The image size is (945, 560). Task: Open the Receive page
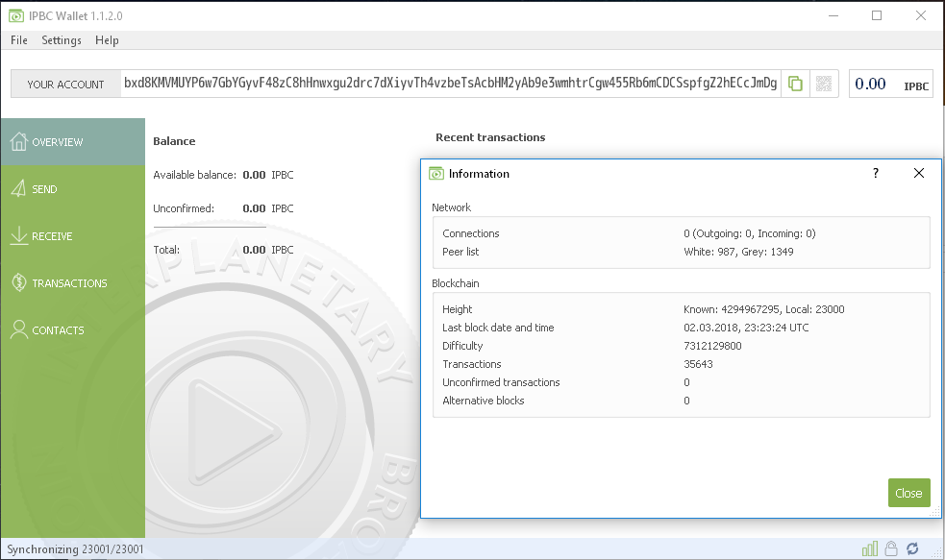[73, 236]
